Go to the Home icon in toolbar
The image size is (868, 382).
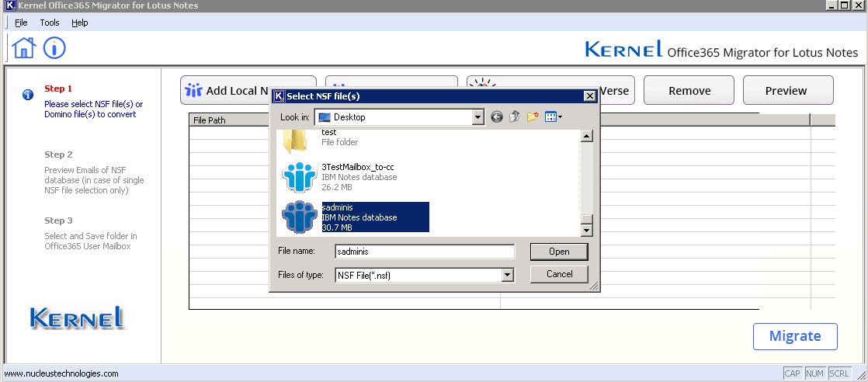pyautogui.click(x=24, y=47)
